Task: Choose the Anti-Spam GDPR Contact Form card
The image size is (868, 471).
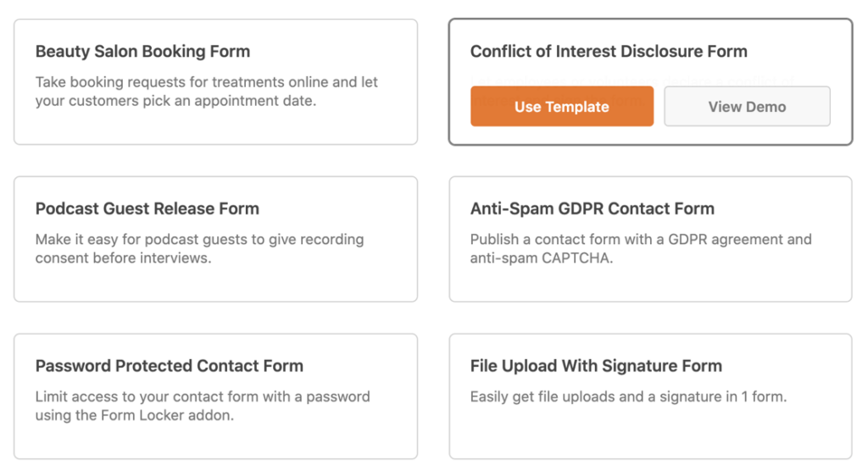Action: [x=650, y=283]
